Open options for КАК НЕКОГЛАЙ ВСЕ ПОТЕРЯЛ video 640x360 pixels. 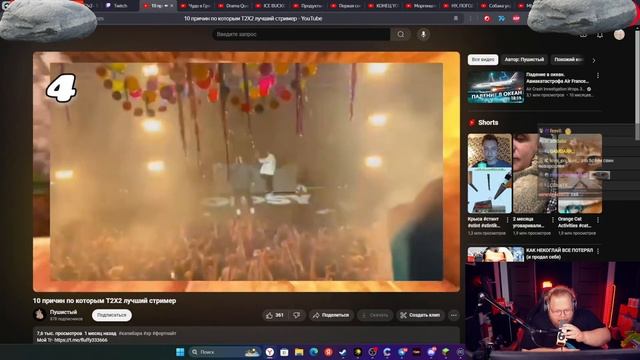coord(598,251)
